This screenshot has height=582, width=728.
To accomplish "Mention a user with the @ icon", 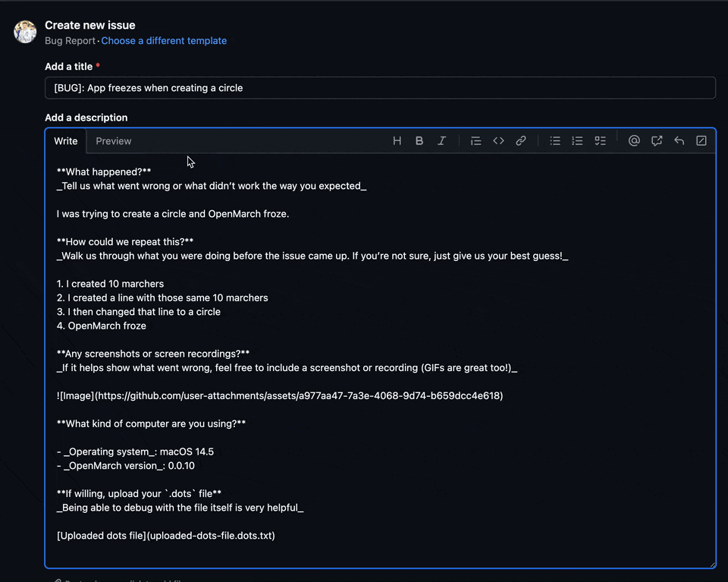I will coord(634,140).
